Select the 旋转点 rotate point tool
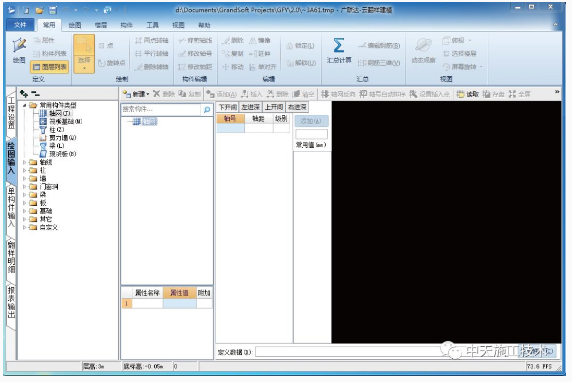Viewport: 572px width, 382px height. tap(112, 63)
